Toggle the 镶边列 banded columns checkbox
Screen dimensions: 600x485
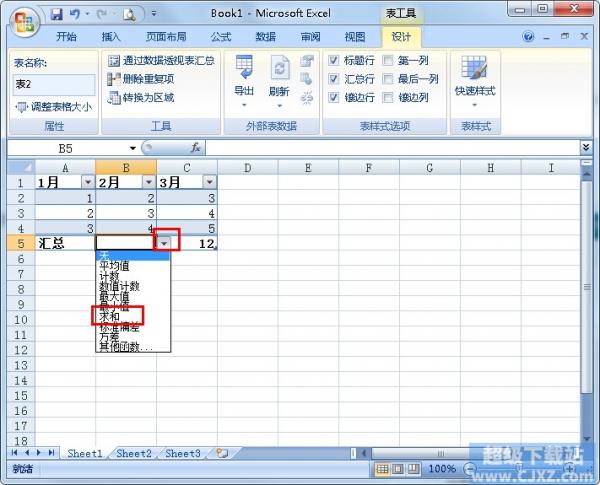click(x=387, y=97)
